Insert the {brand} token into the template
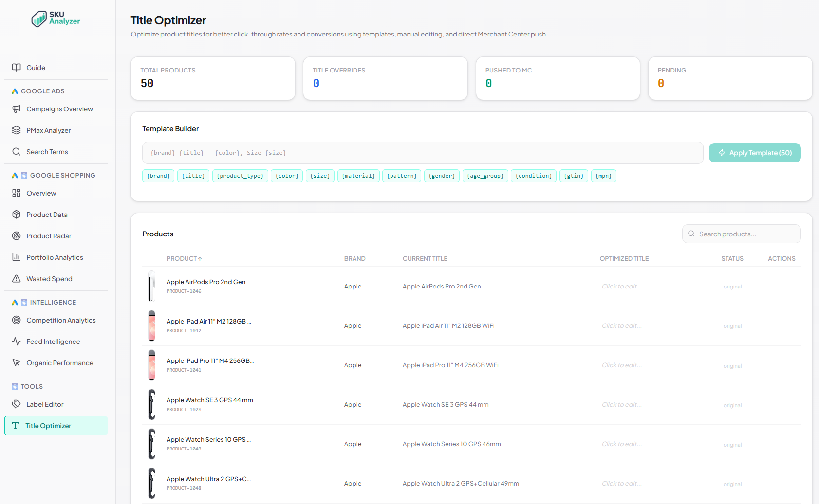 (158, 176)
